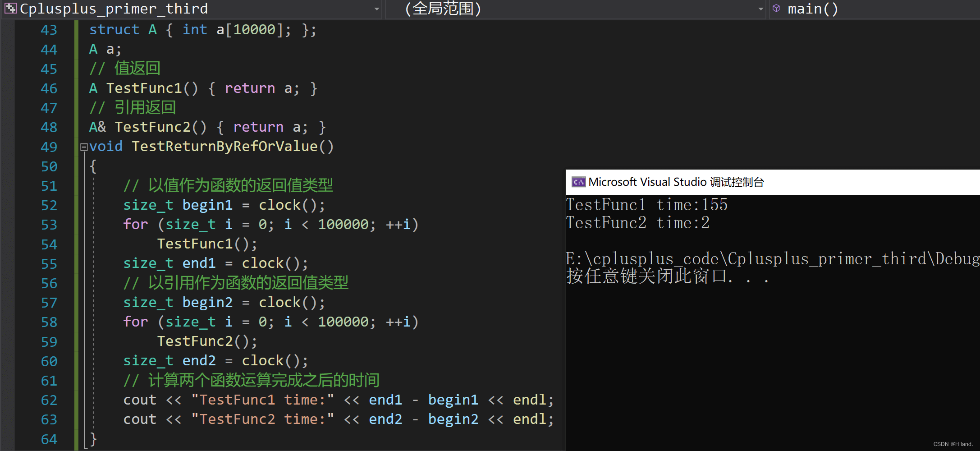Viewport: 980px width, 451px height.
Task: Click the TestFunc1 time:155 console output
Action: (x=646, y=205)
